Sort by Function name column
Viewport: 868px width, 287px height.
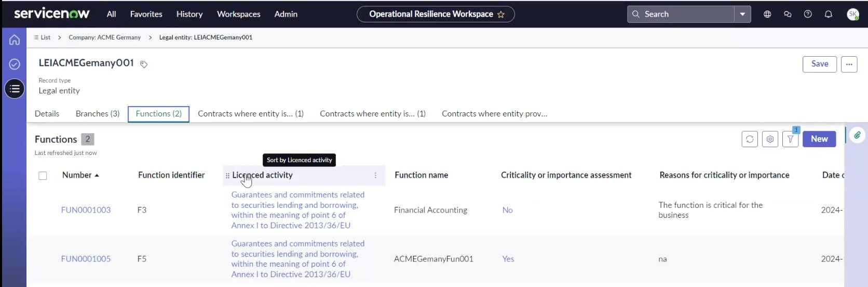click(421, 175)
